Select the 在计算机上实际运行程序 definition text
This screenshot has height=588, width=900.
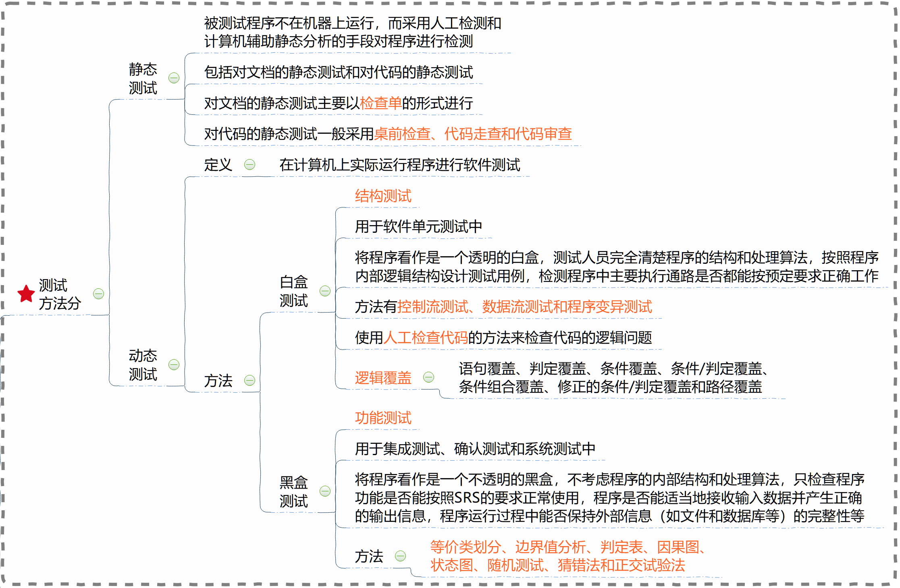[399, 164]
